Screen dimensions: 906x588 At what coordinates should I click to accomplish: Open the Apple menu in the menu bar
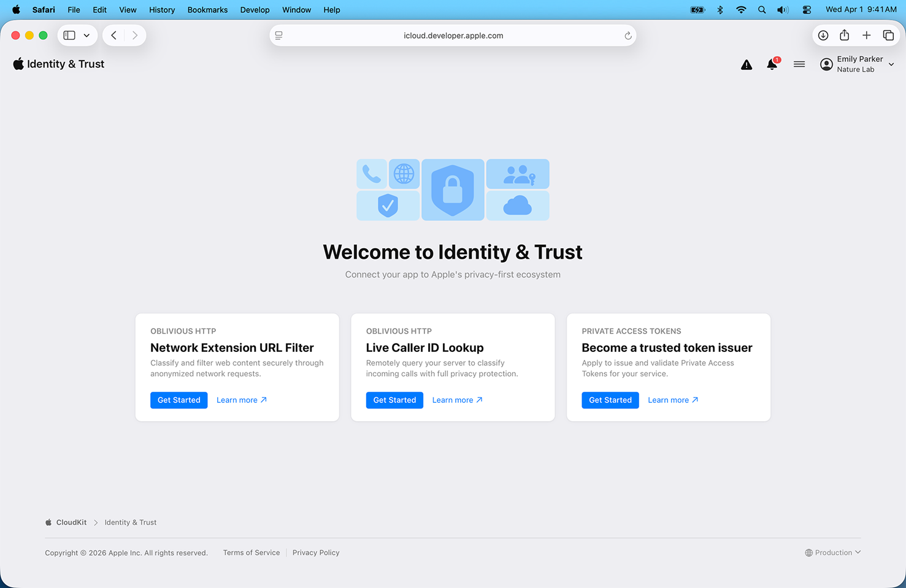pyautogui.click(x=16, y=10)
